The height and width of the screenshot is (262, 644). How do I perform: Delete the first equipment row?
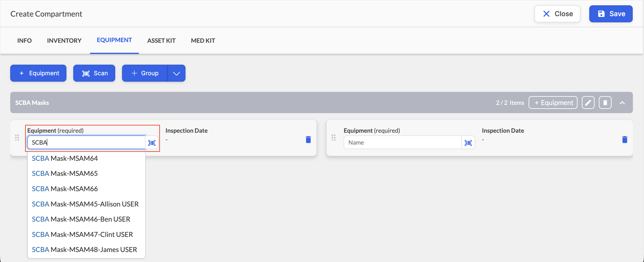click(308, 139)
